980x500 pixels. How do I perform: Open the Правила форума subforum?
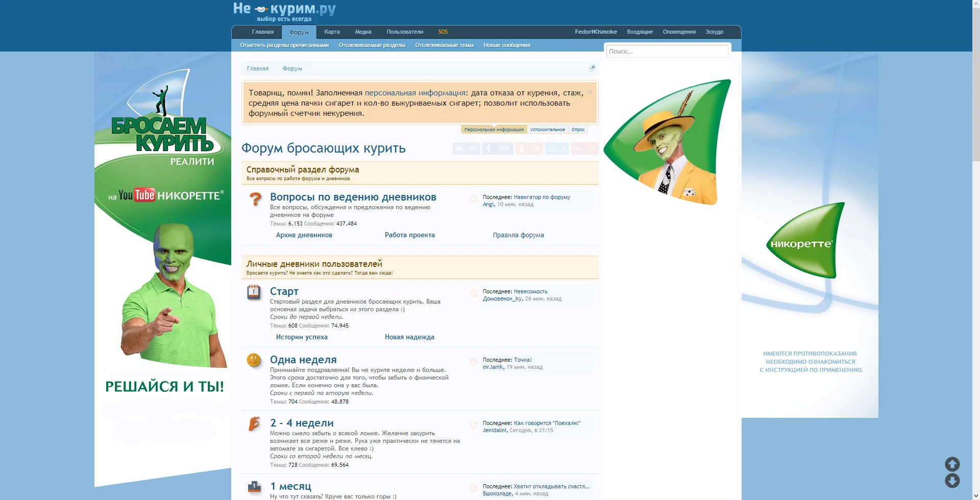click(519, 235)
